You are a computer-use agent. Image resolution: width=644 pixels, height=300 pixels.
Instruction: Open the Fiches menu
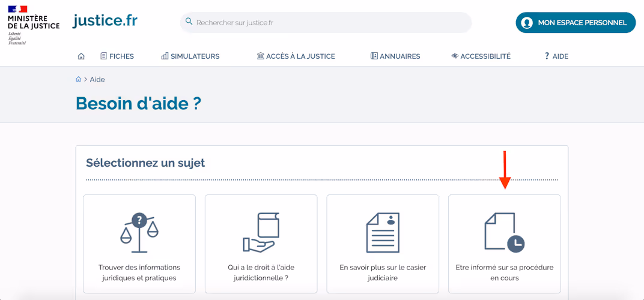point(117,56)
